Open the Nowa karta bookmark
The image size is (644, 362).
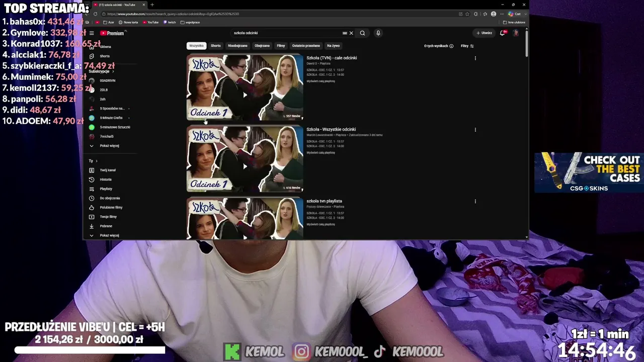[x=128, y=23]
